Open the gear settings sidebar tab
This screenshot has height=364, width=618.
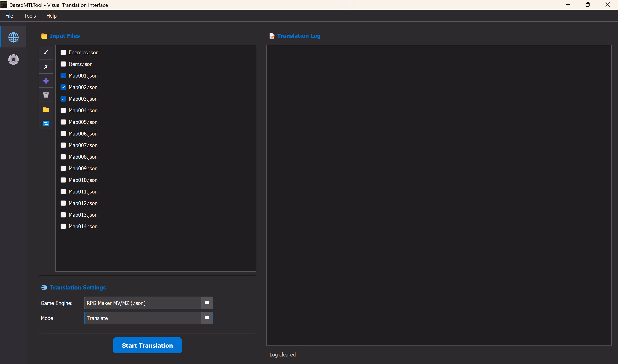(x=13, y=60)
